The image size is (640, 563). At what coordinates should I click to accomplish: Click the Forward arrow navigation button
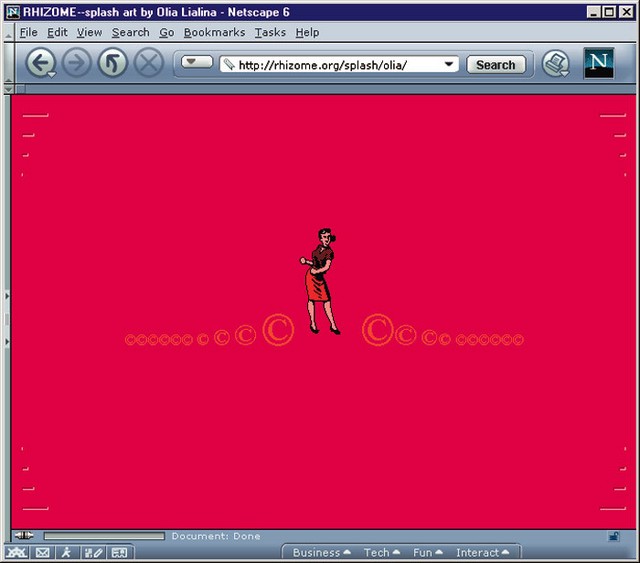76,63
